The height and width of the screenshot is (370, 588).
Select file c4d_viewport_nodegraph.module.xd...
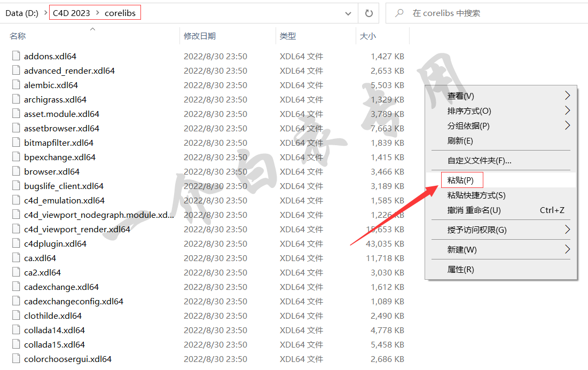[99, 215]
